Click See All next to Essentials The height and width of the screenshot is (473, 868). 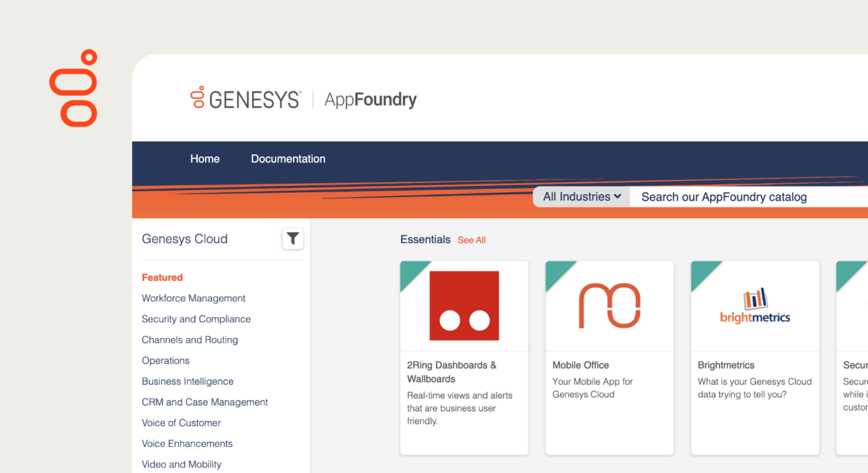click(472, 240)
